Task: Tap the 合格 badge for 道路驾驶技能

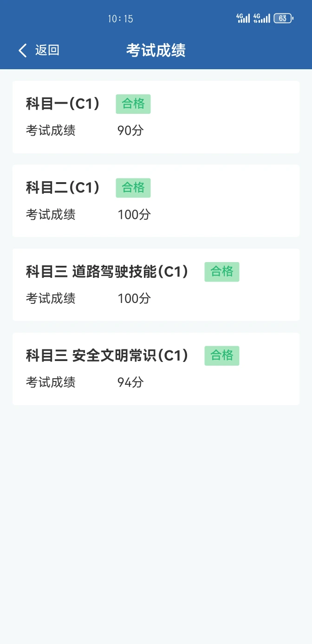Action: coord(222,272)
